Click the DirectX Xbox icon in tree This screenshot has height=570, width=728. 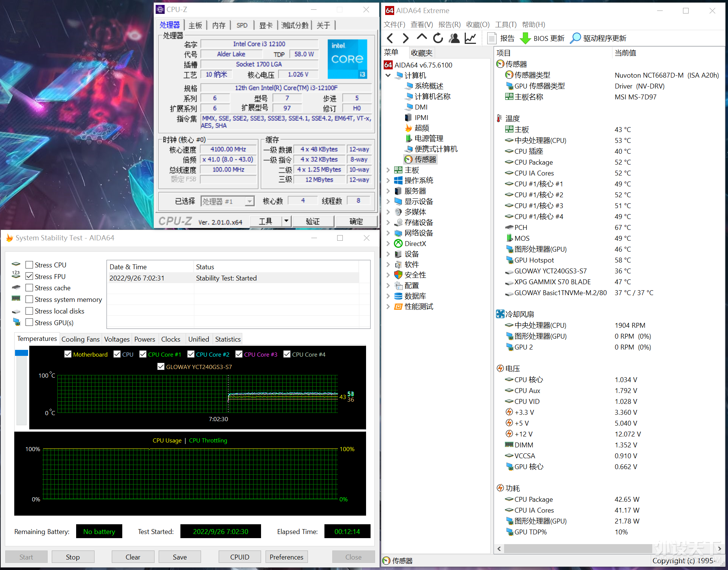[x=398, y=243]
